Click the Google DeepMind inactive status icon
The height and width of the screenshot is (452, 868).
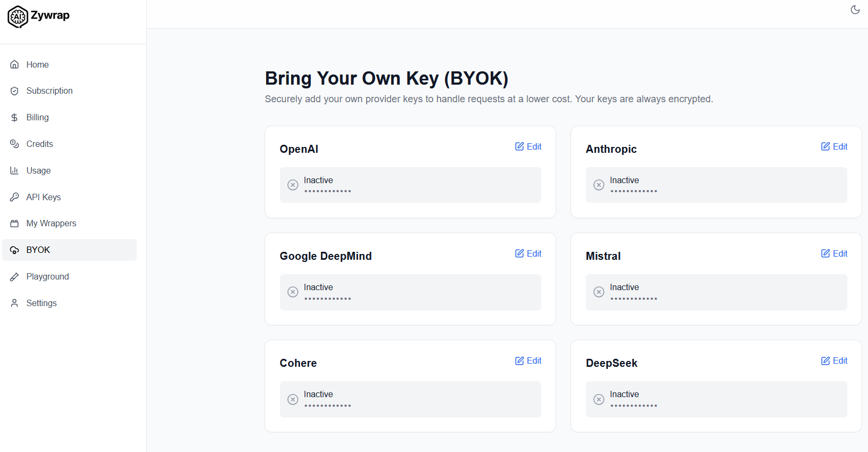click(293, 292)
